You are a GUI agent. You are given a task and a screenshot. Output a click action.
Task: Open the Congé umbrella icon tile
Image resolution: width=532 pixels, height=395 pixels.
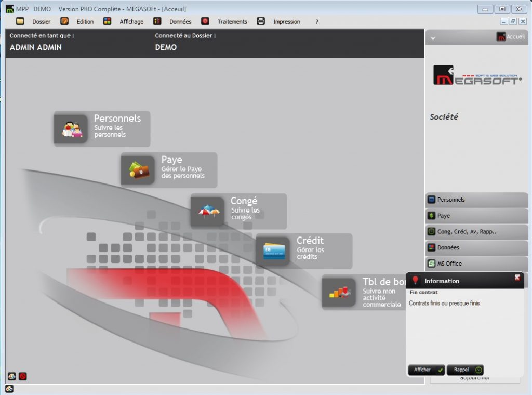[208, 212]
